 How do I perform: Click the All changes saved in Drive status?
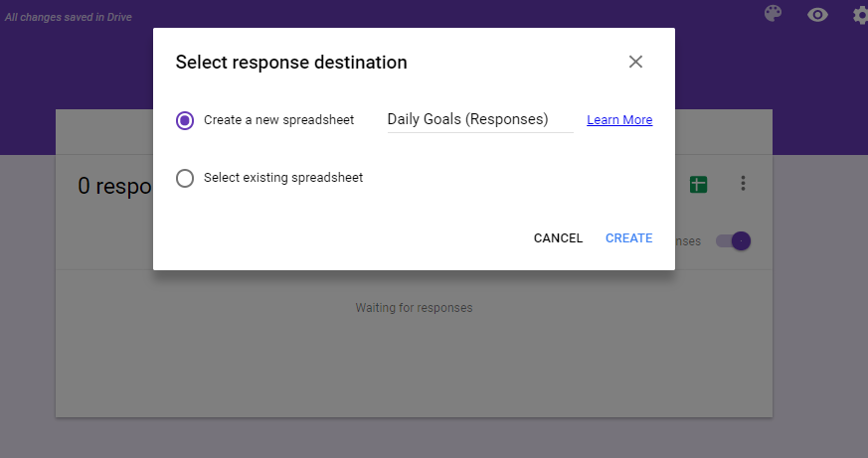[x=68, y=17]
